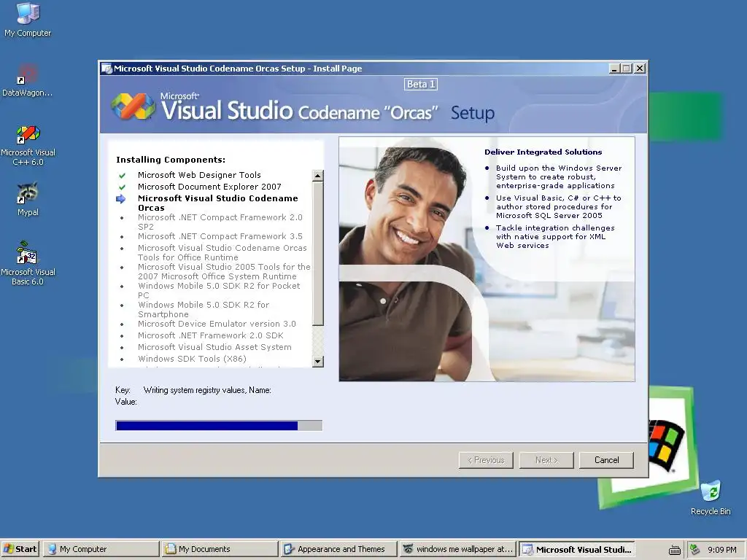The image size is (747, 560).
Task: Select 'Windows SDK Tools (X86)' entry
Action: (192, 359)
